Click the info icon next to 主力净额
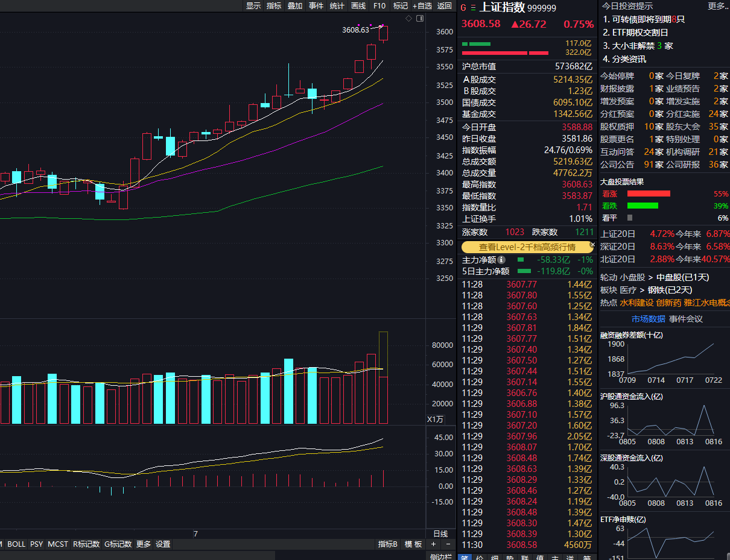This screenshot has width=730, height=560. pyautogui.click(x=501, y=260)
